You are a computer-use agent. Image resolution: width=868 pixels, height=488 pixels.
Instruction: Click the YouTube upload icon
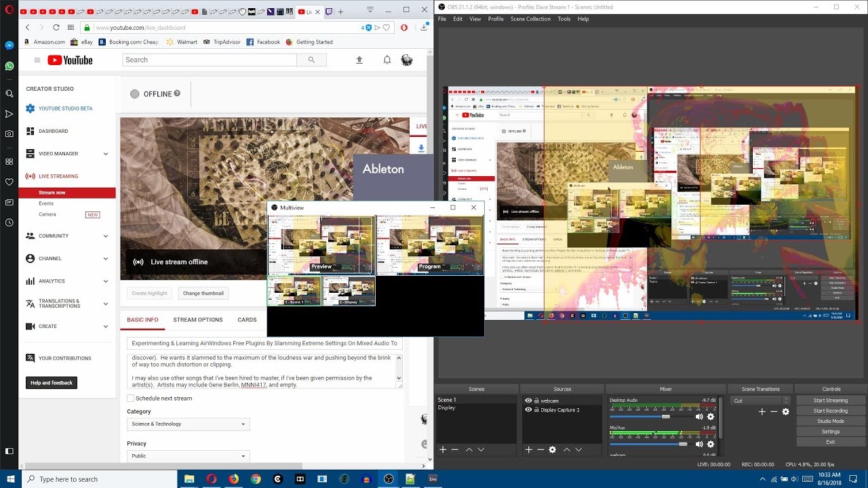pyautogui.click(x=359, y=60)
